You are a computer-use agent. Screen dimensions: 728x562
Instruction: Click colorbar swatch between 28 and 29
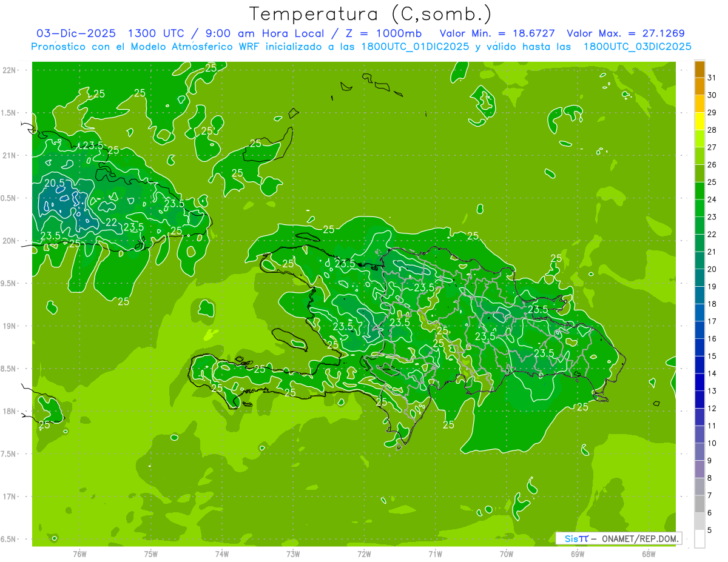point(699,121)
